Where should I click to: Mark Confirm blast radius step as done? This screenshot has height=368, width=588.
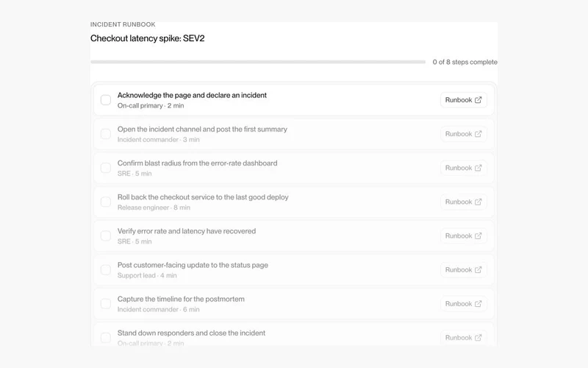(x=106, y=168)
